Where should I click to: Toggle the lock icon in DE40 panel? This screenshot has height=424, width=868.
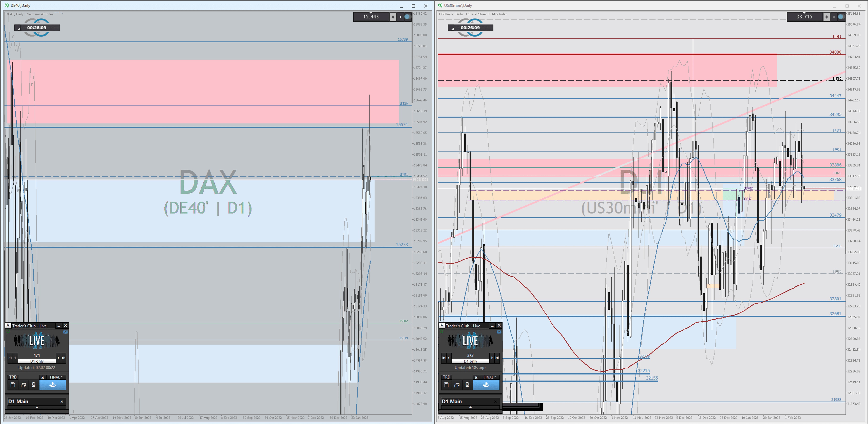42,377
